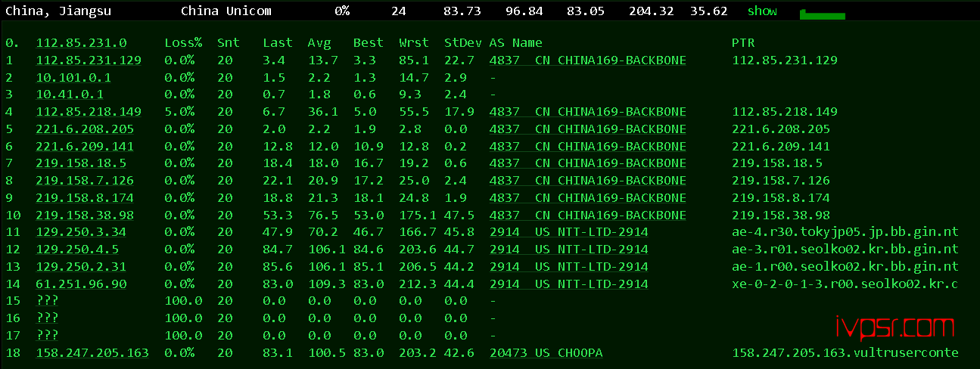The image size is (980, 369).
Task: Open IP link 129.250.4.5
Action: pyautogui.click(x=77, y=250)
